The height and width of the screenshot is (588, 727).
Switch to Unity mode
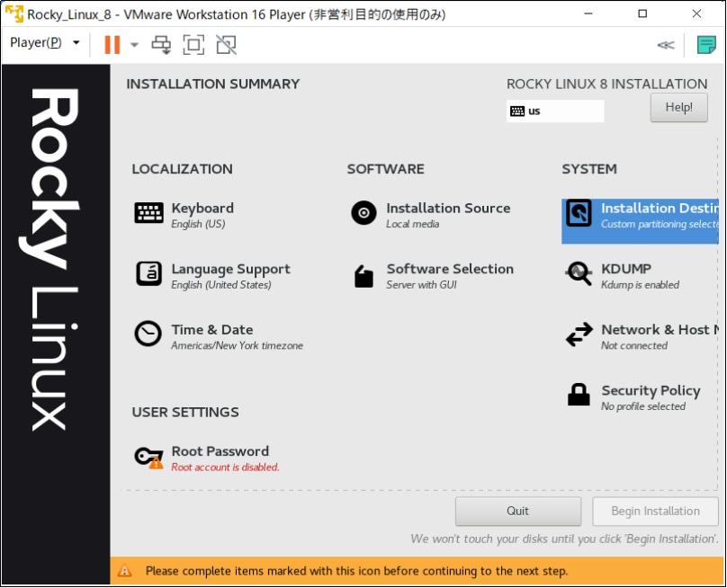click(x=224, y=44)
